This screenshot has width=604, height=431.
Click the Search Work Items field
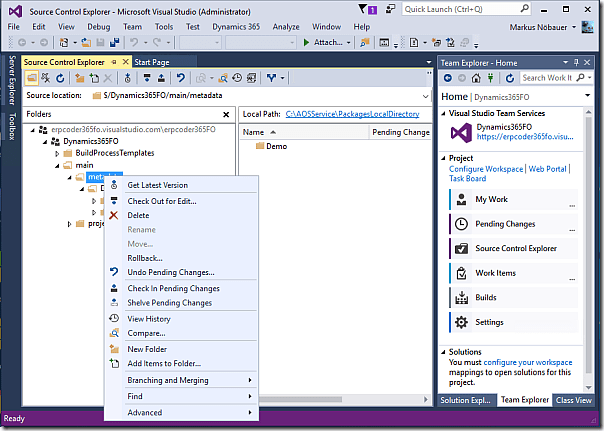(548, 78)
